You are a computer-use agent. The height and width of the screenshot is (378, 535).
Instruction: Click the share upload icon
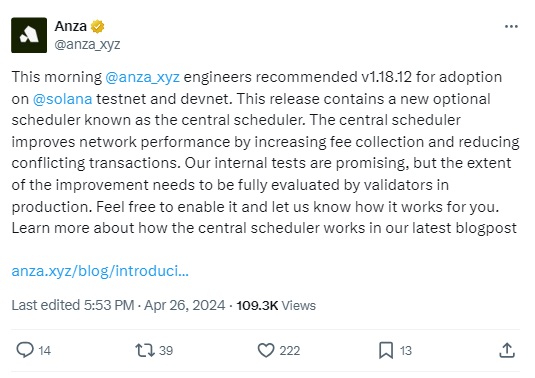[x=507, y=350]
